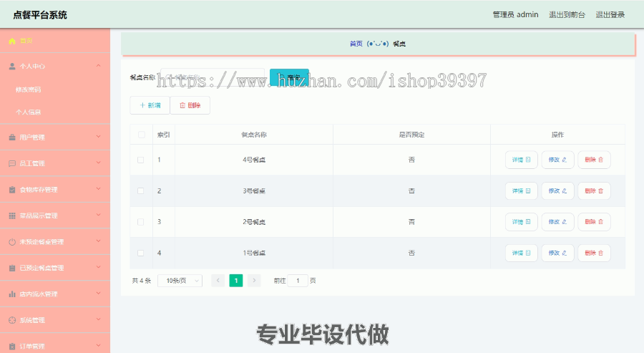Screen dimensions: 644x353
Task: Click the 查询 search button
Action: point(289,77)
